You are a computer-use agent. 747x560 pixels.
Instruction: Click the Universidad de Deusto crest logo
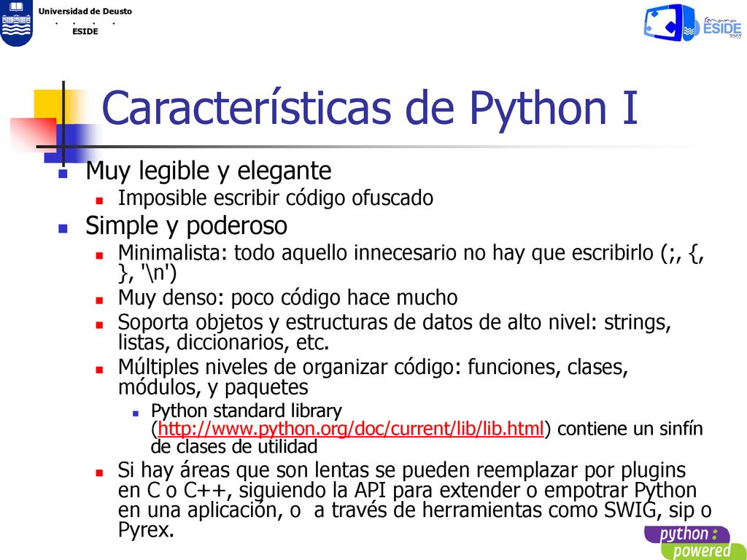17,23
